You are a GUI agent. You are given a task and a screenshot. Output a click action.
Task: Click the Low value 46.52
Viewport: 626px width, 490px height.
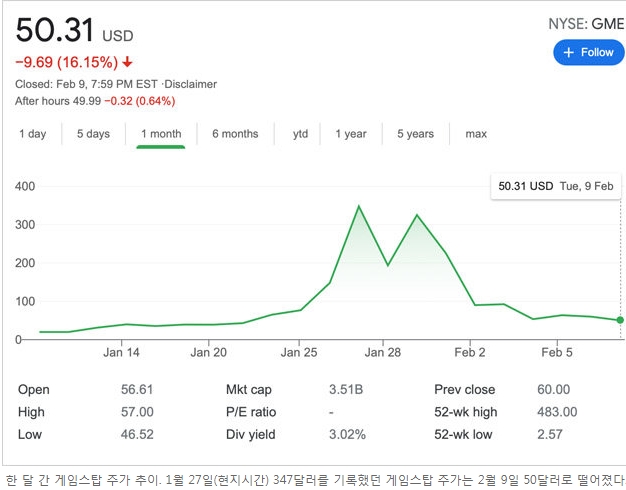coord(137,434)
